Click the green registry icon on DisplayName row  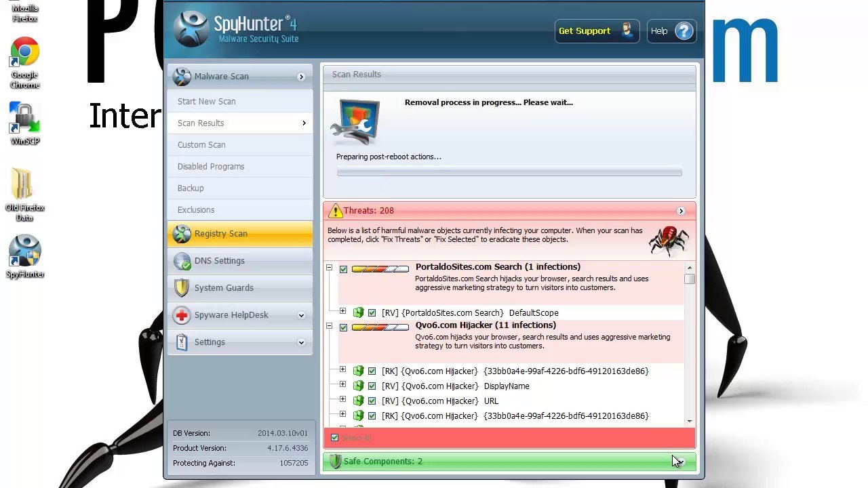(x=358, y=386)
